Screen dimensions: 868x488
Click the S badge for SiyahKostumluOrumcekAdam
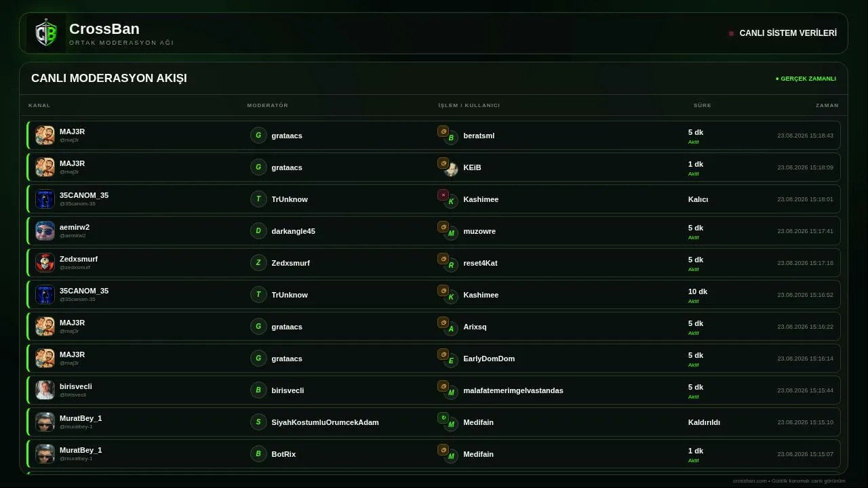point(258,422)
